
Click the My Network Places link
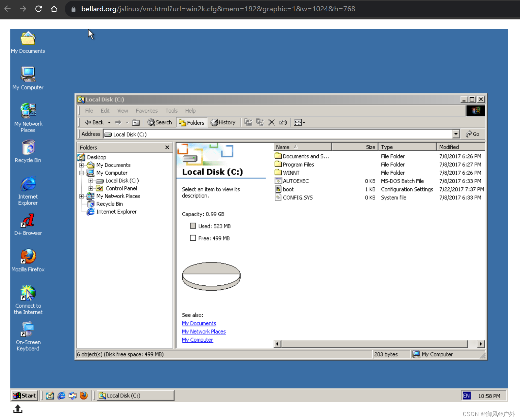pos(204,331)
